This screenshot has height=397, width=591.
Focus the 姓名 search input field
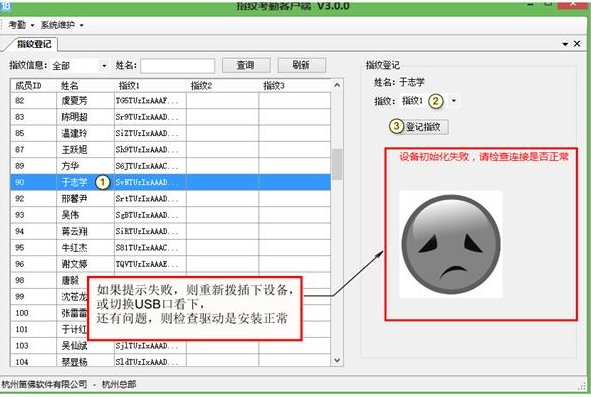178,66
